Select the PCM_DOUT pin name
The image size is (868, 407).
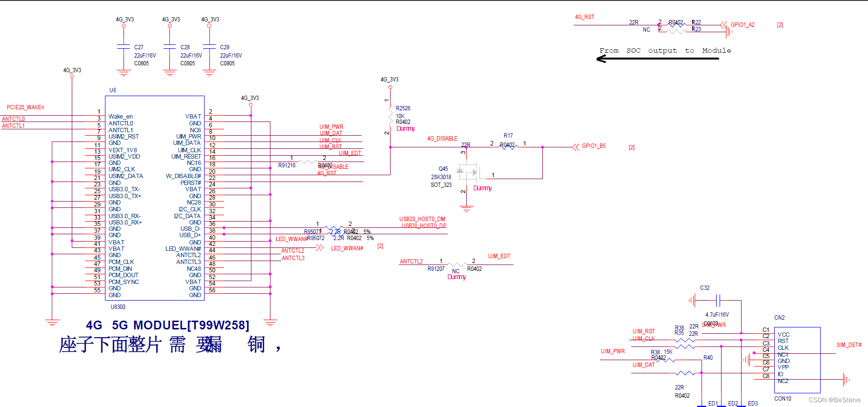123,275
